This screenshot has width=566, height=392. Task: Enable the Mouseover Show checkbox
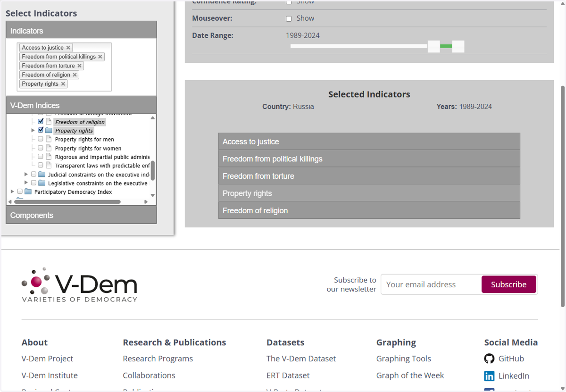[x=289, y=19]
